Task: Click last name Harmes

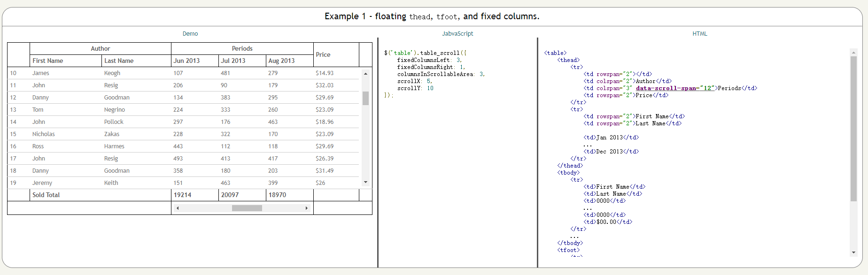Action: [x=114, y=146]
